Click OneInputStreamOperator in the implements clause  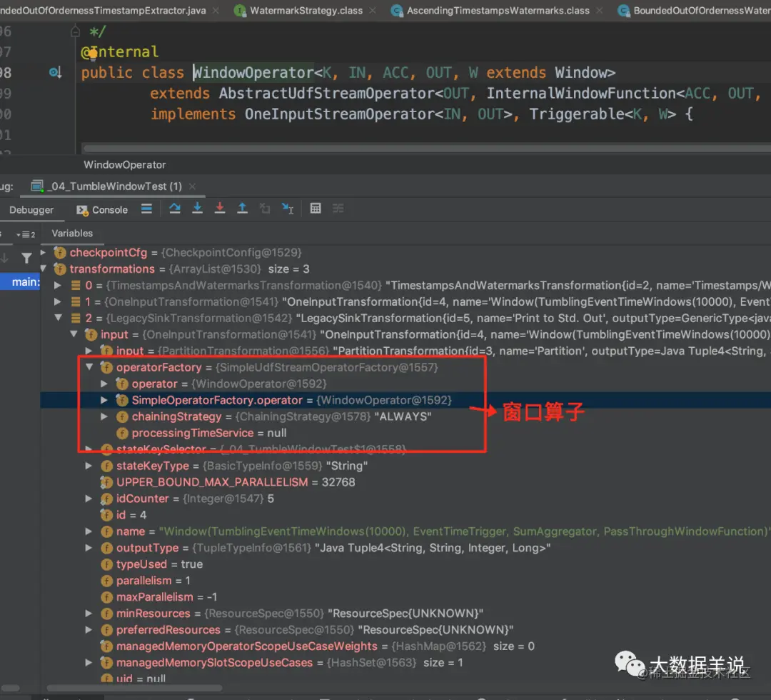pos(340,114)
